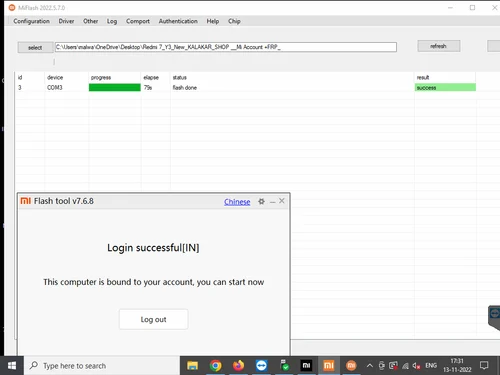The width and height of the screenshot is (500, 375).
Task: Open the Windows Start menu
Action: point(12,366)
